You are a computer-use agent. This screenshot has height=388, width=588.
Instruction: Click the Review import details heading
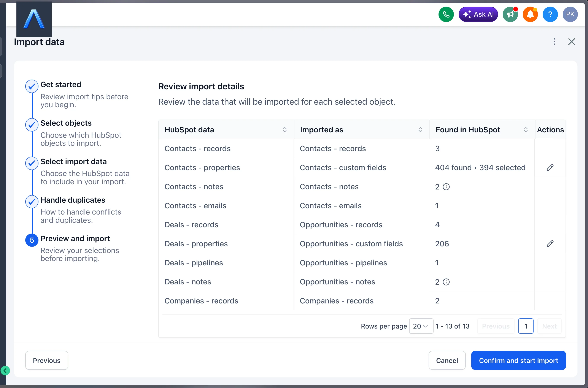[x=201, y=86]
